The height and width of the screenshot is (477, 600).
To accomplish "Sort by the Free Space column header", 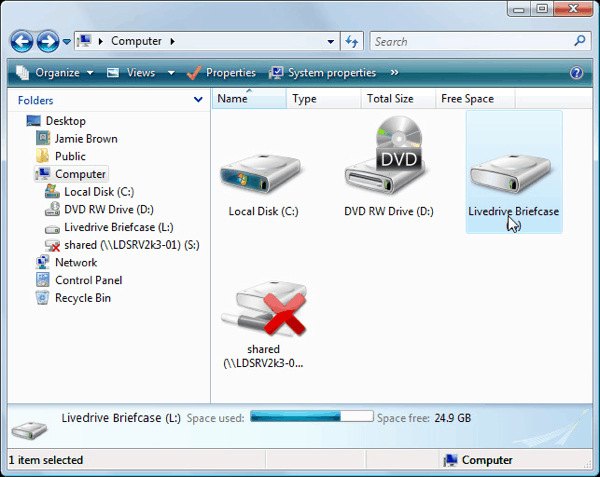I will click(x=466, y=99).
